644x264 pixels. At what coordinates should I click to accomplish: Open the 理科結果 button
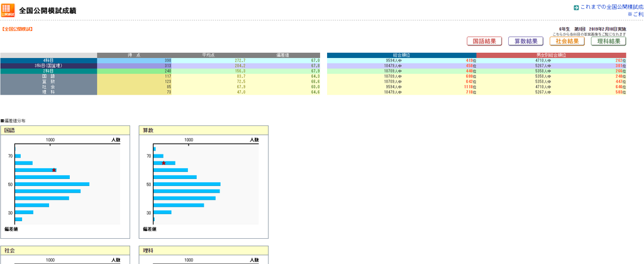(x=609, y=41)
